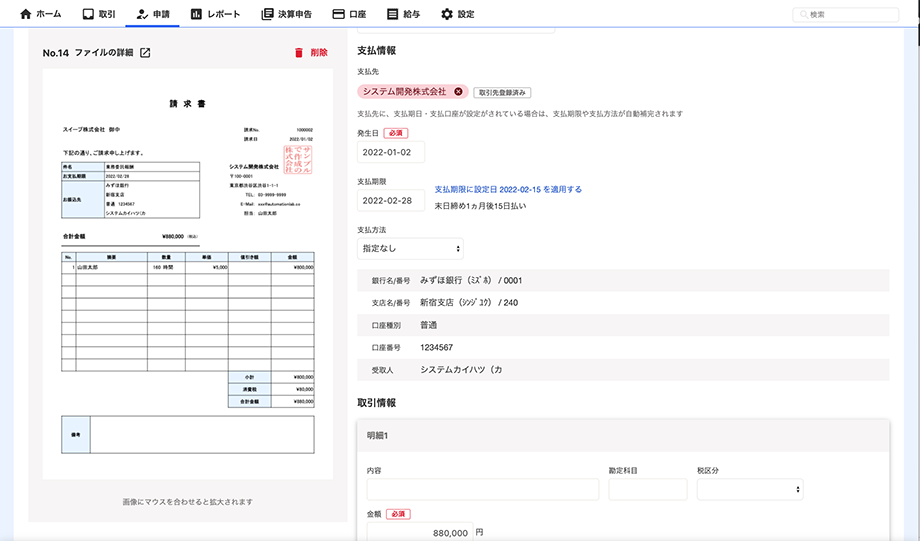Click the 取引情報 heading

(377, 403)
